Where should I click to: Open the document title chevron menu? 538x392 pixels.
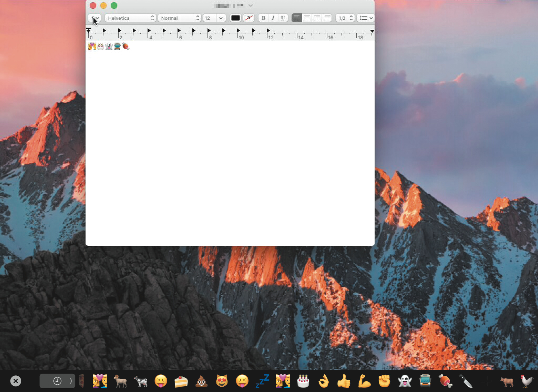[250, 6]
